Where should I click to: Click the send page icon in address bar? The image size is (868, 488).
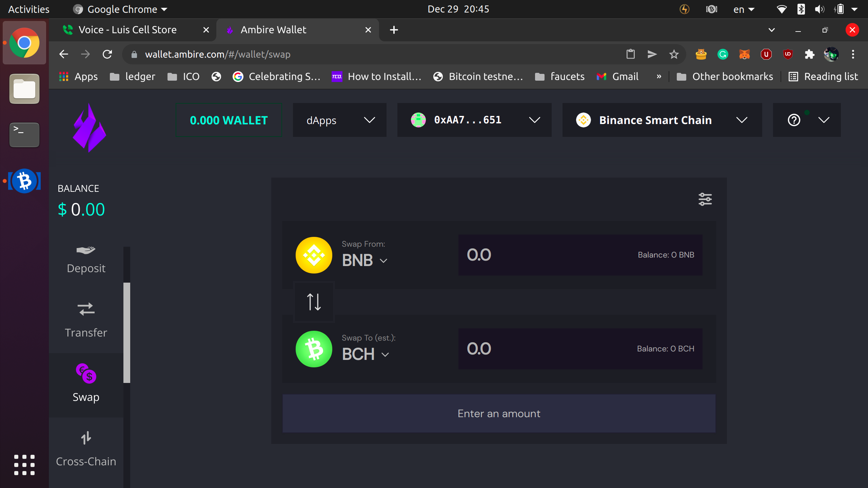coord(652,54)
